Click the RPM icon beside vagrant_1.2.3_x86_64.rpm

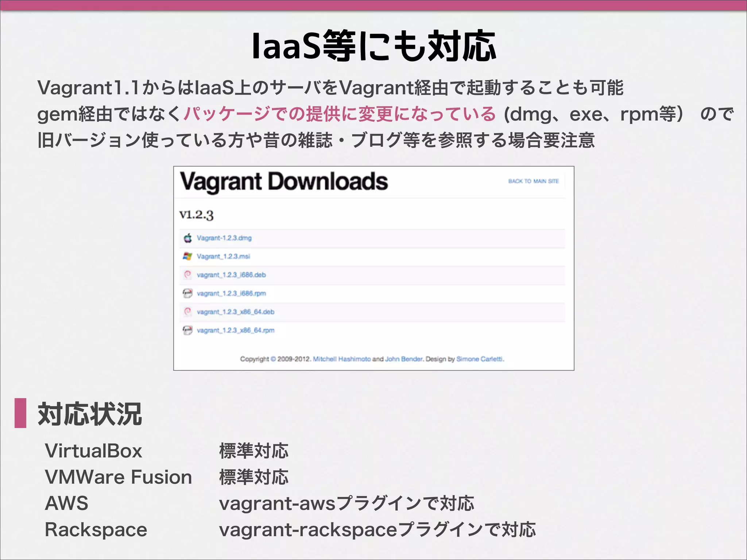(187, 330)
